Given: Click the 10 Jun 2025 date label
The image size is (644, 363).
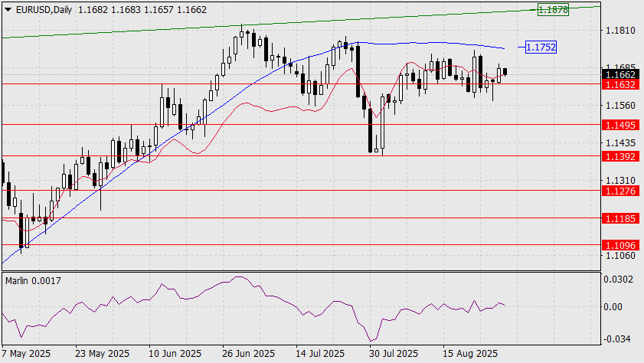Looking at the screenshot, I should (x=175, y=354).
